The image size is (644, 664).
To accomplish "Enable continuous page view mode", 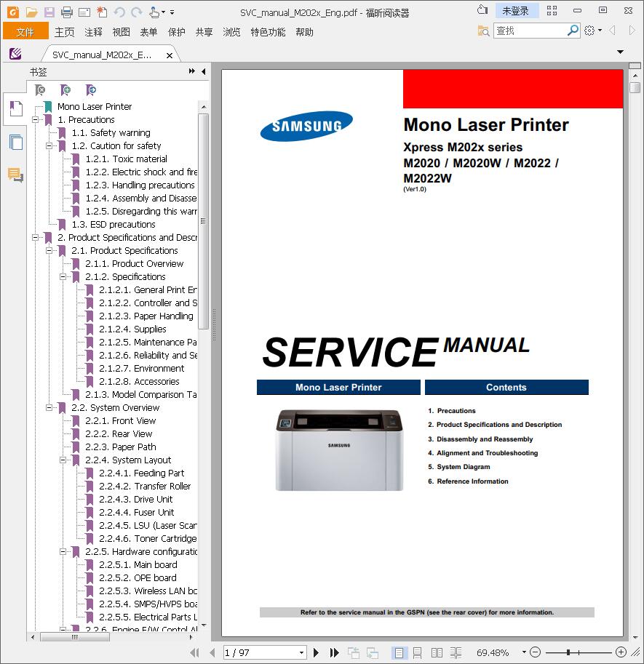I will pos(418,652).
